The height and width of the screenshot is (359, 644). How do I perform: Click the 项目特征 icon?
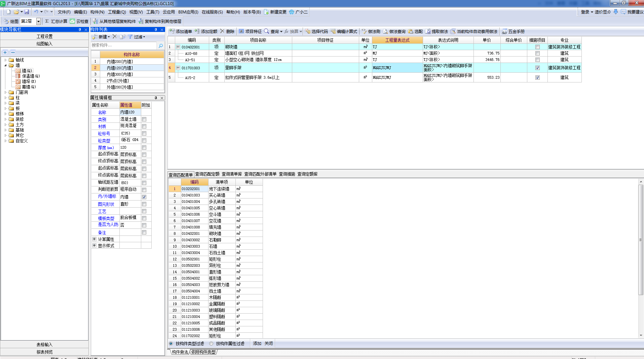click(241, 31)
